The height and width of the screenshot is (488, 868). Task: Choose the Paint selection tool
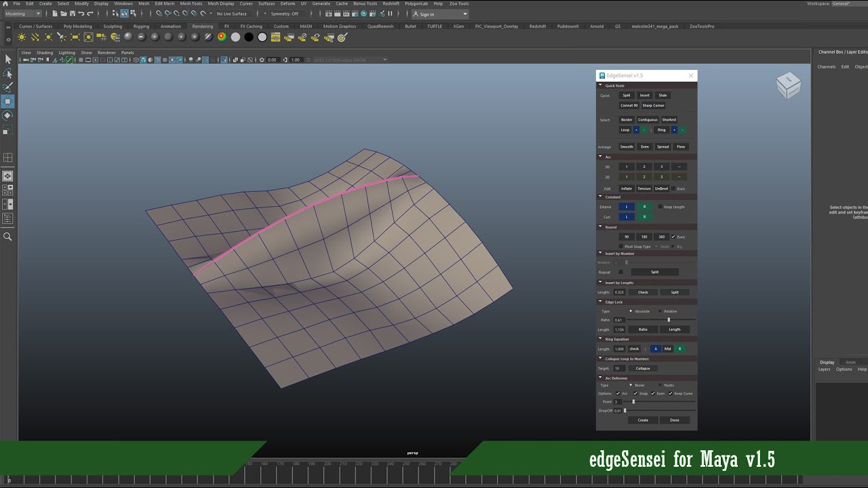coord(8,87)
